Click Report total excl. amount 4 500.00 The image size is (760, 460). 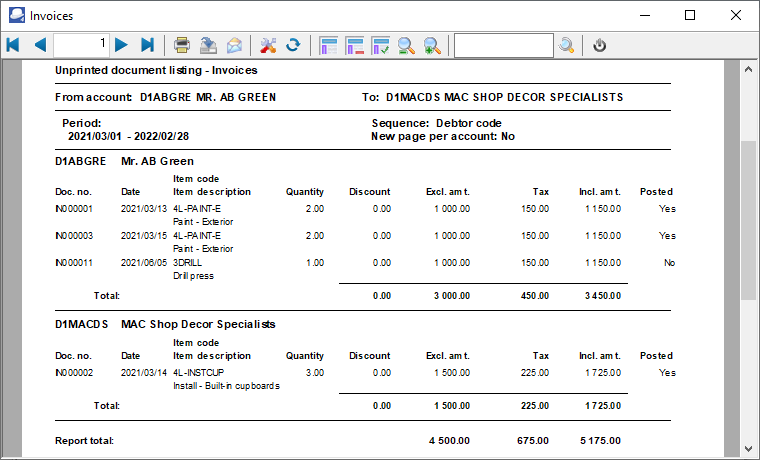pyautogui.click(x=449, y=441)
